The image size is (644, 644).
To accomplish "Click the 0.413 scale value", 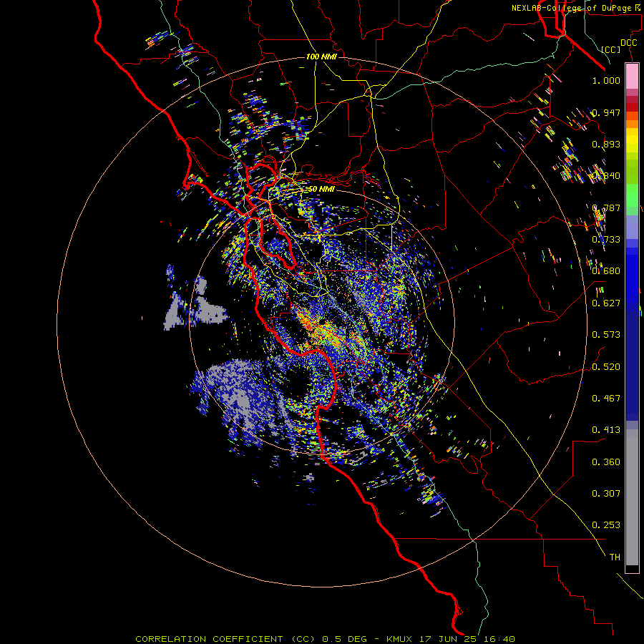I will click(x=606, y=430).
